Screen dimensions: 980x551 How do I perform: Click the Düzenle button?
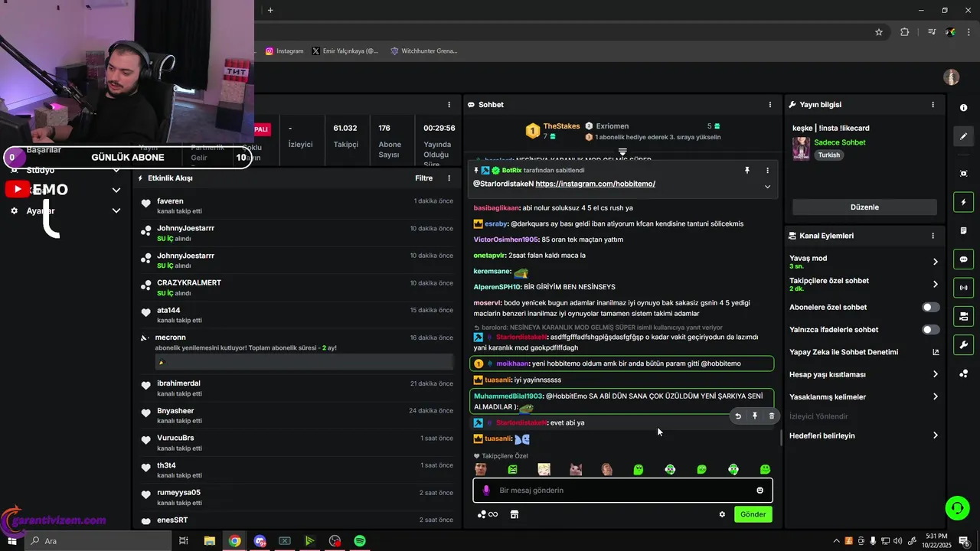(x=864, y=207)
